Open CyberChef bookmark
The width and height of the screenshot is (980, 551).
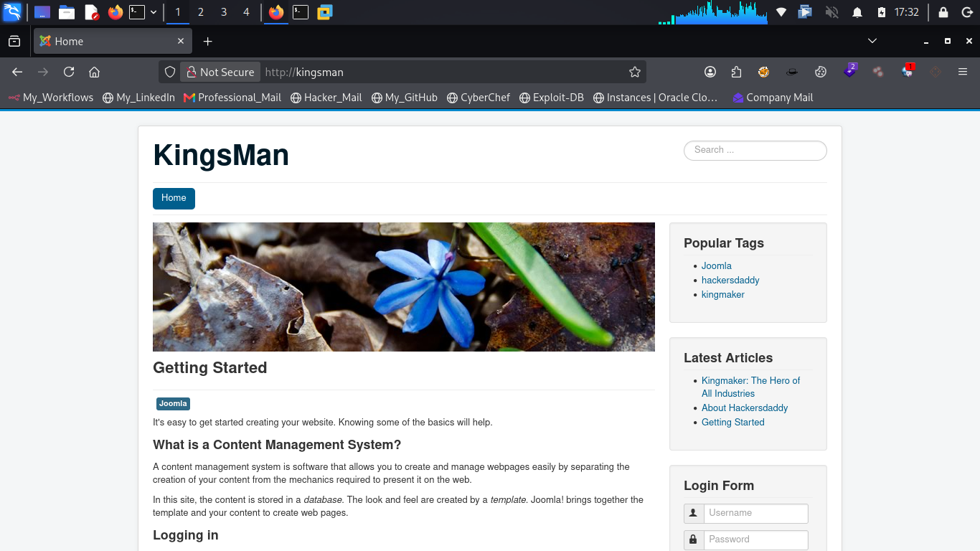(479, 98)
